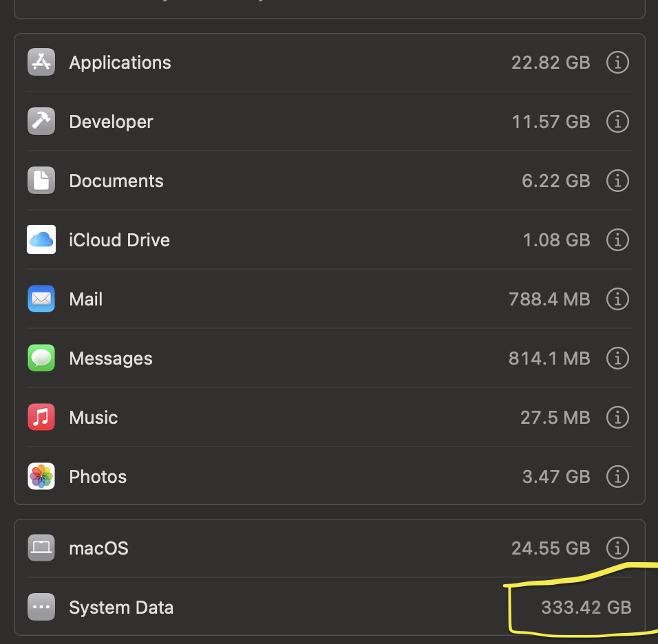
Task: Click the 333.42 GB System Data value
Action: [586, 608]
